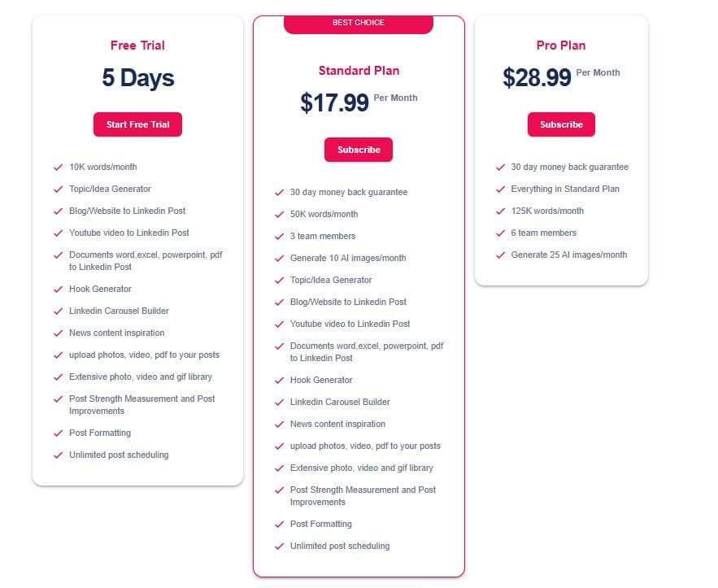Click checkmark next to Generate 25 AI images/month
Screen dimensions: 718x588
coord(500,255)
